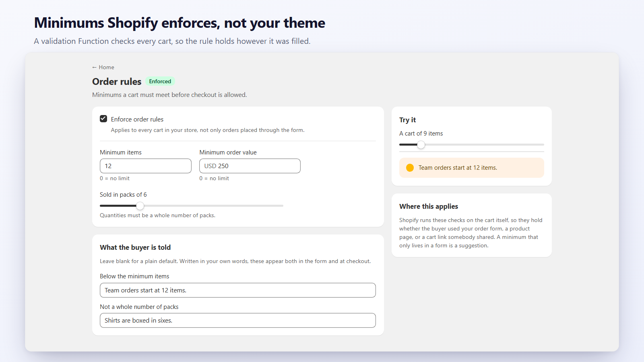
Task: Click "Minimums a cart must meet before checkout" text
Action: click(x=169, y=95)
